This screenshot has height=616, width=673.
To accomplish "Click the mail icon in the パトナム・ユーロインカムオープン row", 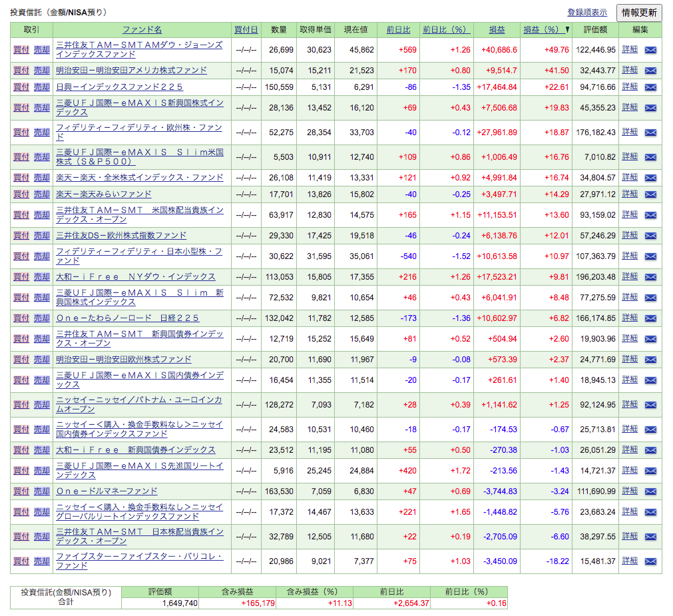I will [x=650, y=405].
